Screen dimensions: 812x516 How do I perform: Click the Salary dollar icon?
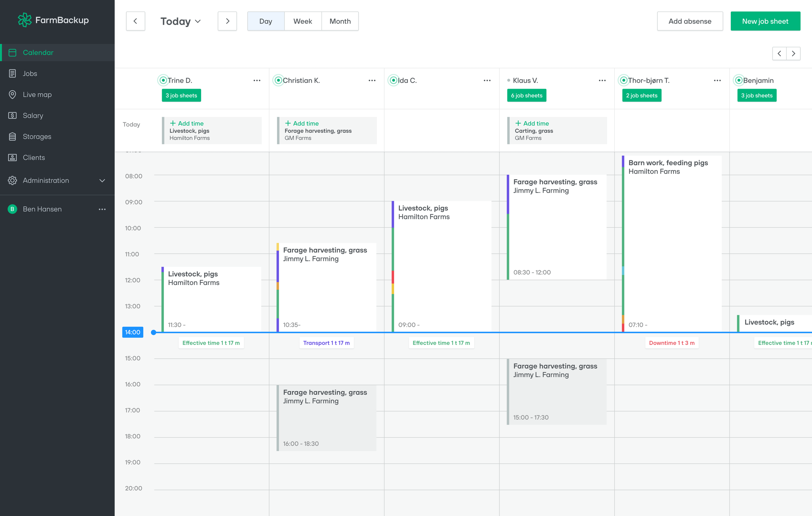(12, 116)
